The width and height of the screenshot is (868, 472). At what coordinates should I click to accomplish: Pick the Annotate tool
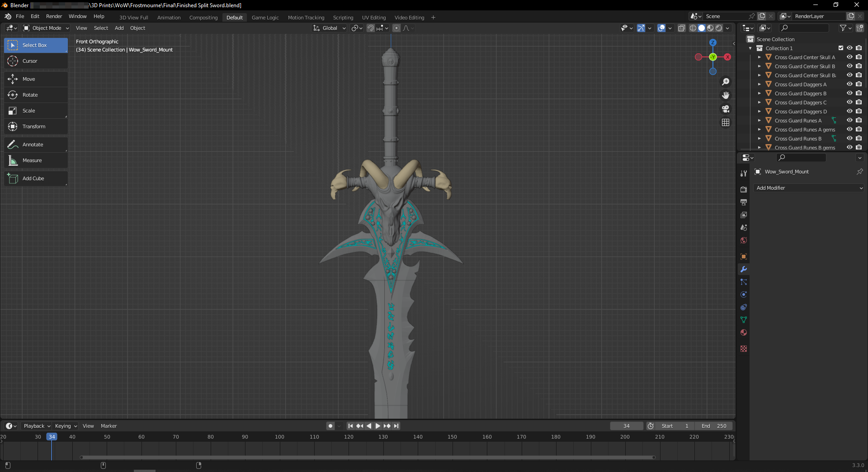(x=36, y=145)
